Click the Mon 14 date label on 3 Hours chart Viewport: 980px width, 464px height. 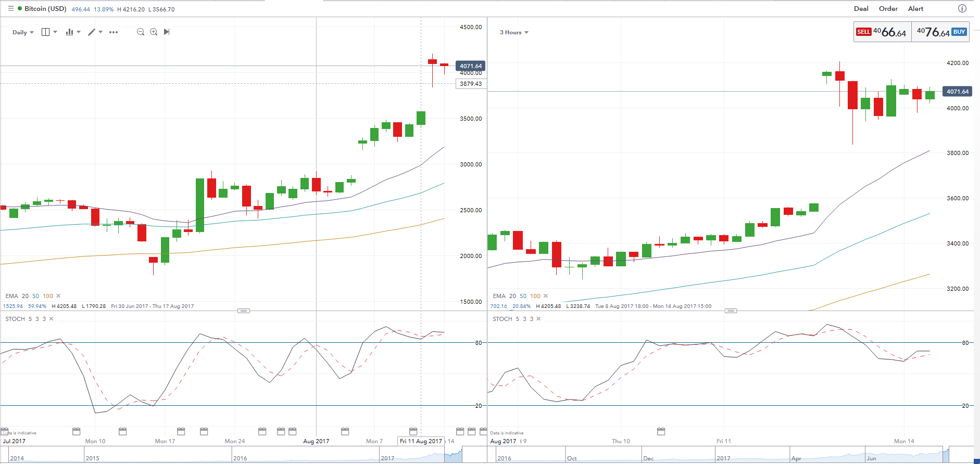point(904,441)
